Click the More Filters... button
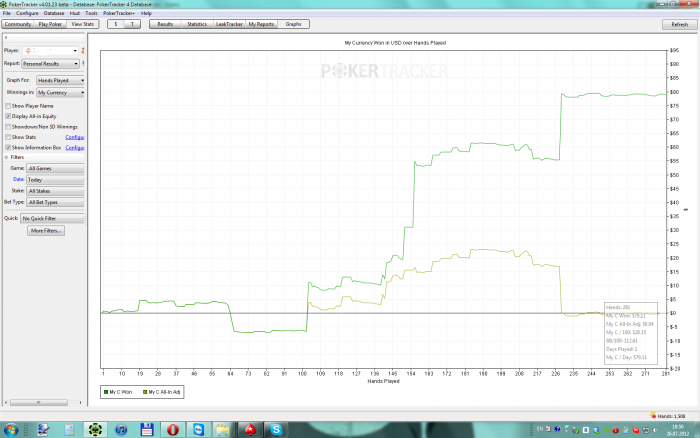700x438 pixels. click(x=46, y=231)
